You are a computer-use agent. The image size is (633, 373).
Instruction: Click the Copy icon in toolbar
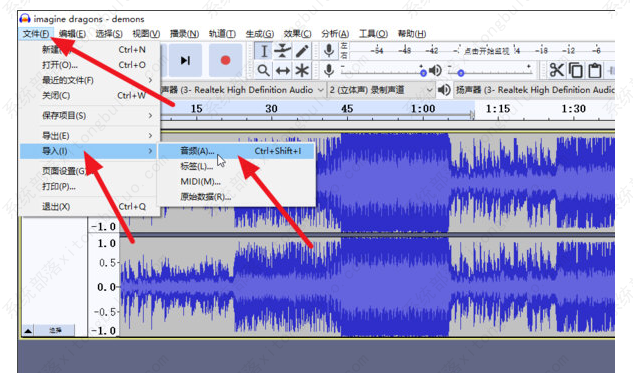point(576,70)
